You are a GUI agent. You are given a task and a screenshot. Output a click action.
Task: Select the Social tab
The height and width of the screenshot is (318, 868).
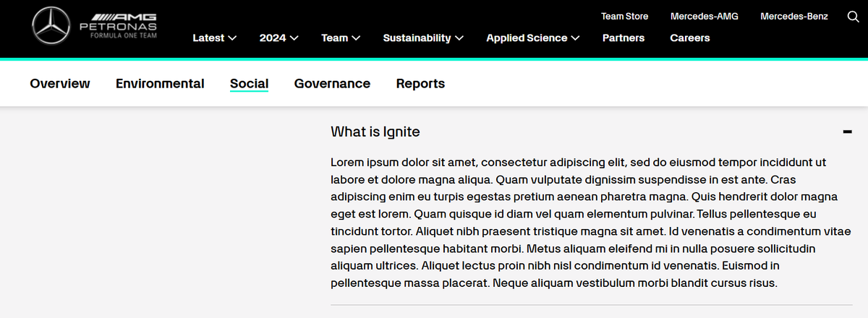pyautogui.click(x=250, y=84)
